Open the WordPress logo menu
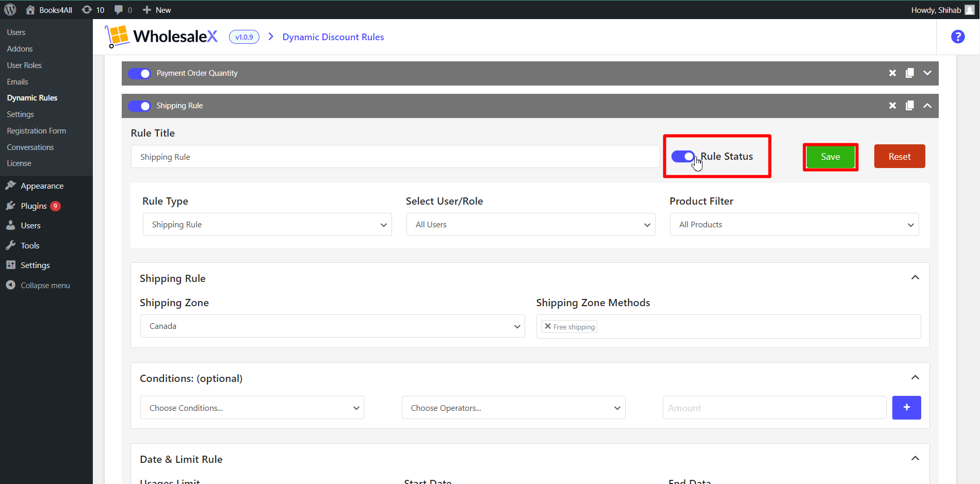Viewport: 980px width, 484px height. pos(10,10)
